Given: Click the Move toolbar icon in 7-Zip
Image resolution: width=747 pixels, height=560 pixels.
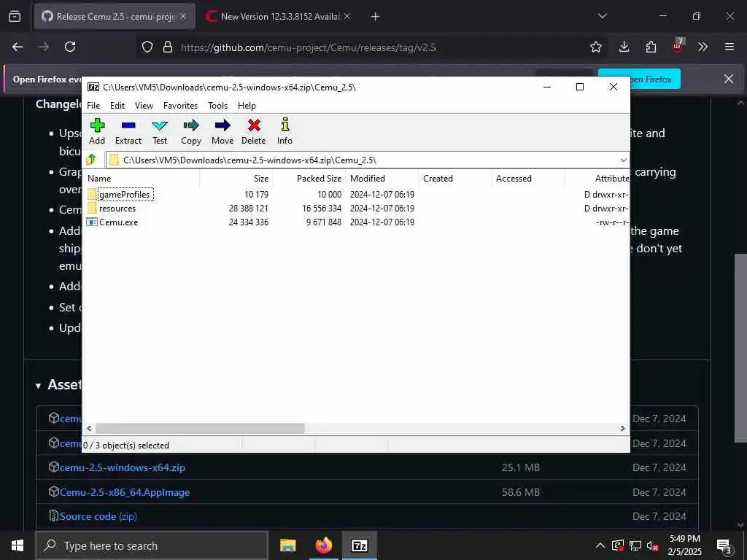Looking at the screenshot, I should pos(222,131).
